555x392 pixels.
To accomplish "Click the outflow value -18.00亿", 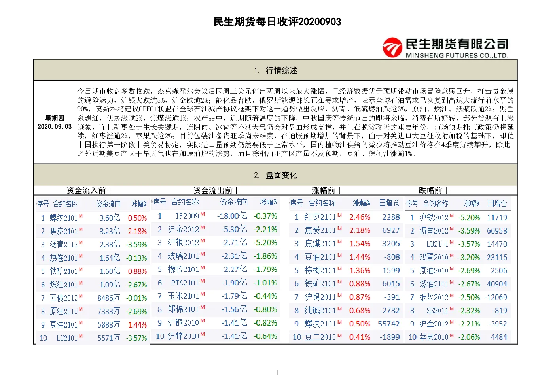I will pyautogui.click(x=232, y=216).
